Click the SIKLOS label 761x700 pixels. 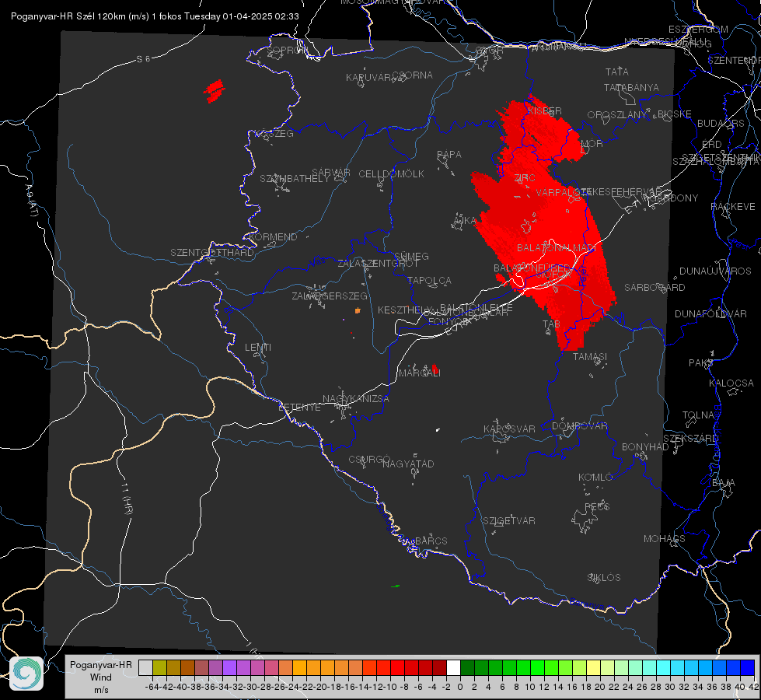(x=604, y=578)
